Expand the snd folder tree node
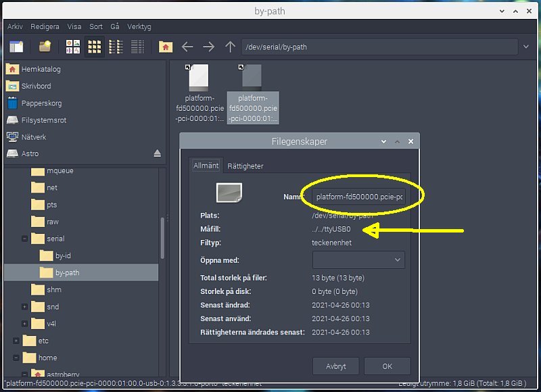The height and width of the screenshot is (392, 541). click(x=24, y=306)
